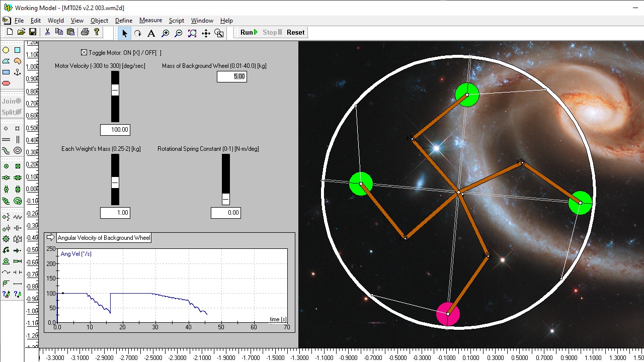This screenshot has width=644, height=362.
Task: Open a file with the folder icon
Action: click(21, 32)
